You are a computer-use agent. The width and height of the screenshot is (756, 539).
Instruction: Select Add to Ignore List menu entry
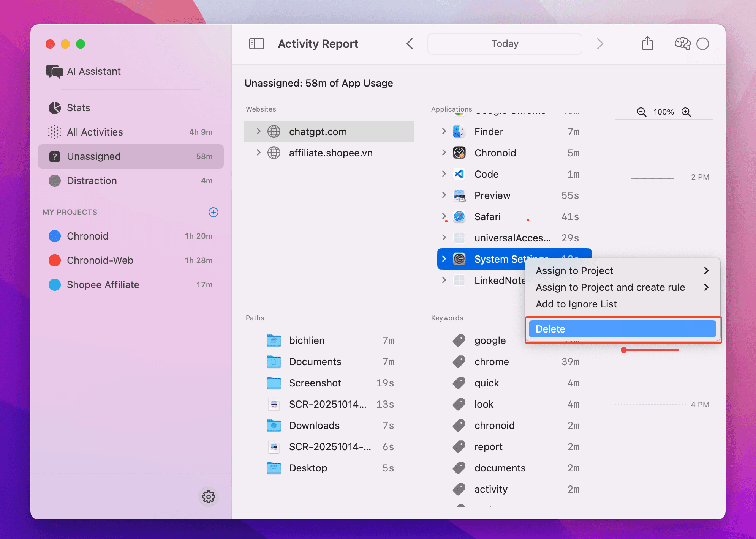pyautogui.click(x=576, y=304)
